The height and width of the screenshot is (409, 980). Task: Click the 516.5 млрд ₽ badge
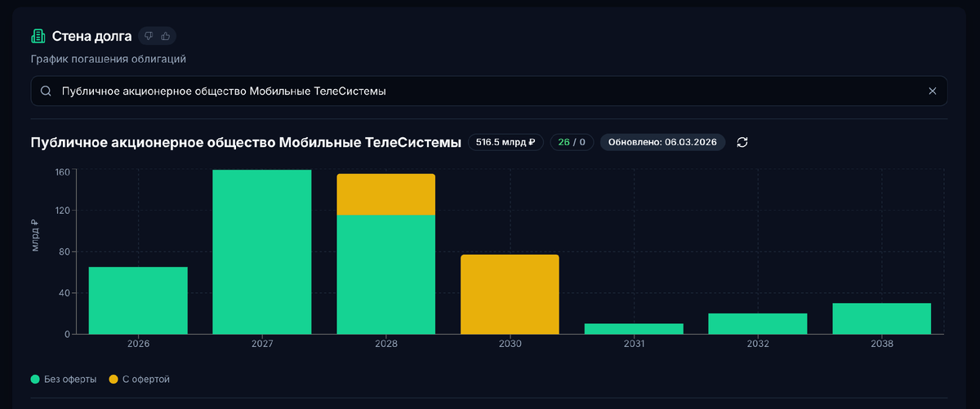(x=506, y=142)
